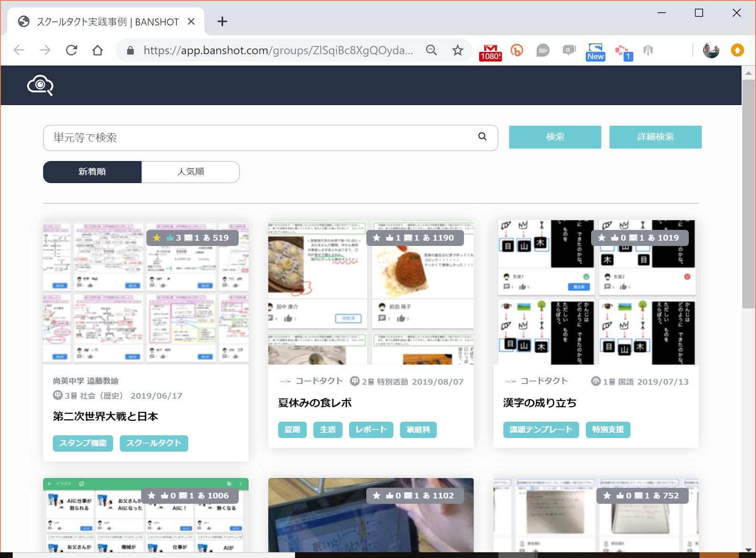Click the 詳細検索 button

655,137
